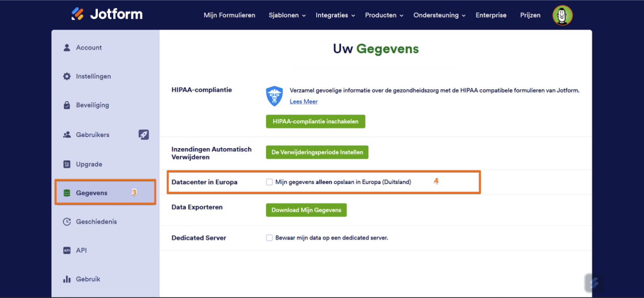This screenshot has width=644, height=298.
Task: Select the Upgrade sidebar tab
Action: point(105,164)
